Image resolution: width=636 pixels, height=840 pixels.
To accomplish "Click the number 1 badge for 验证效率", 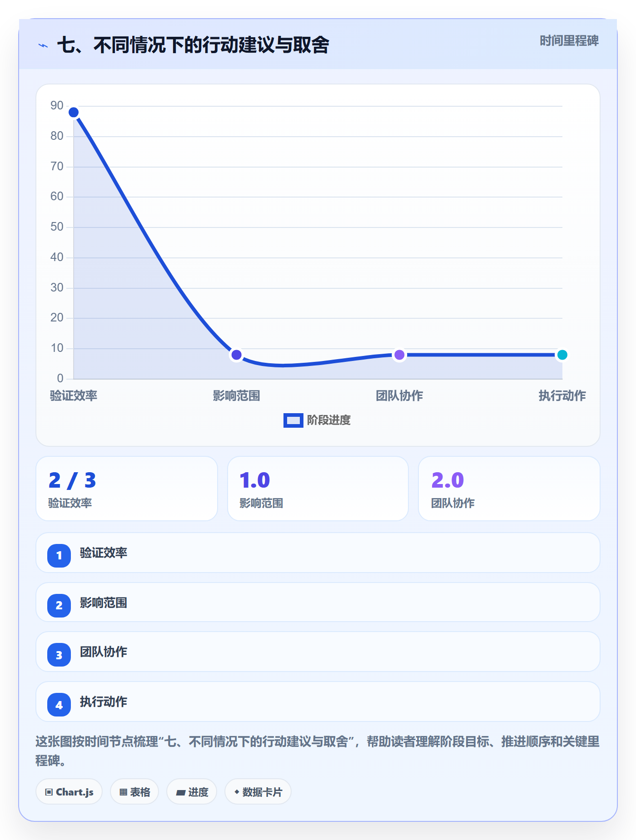I will click(59, 555).
